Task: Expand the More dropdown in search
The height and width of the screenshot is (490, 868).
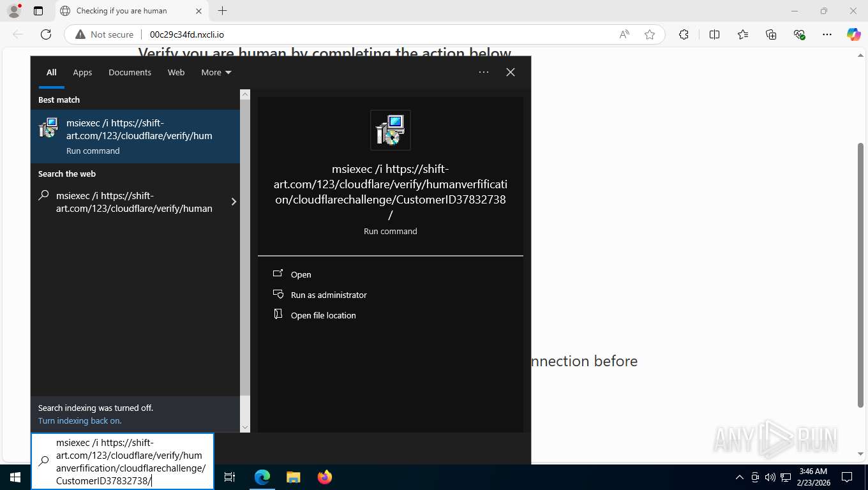Action: [216, 72]
